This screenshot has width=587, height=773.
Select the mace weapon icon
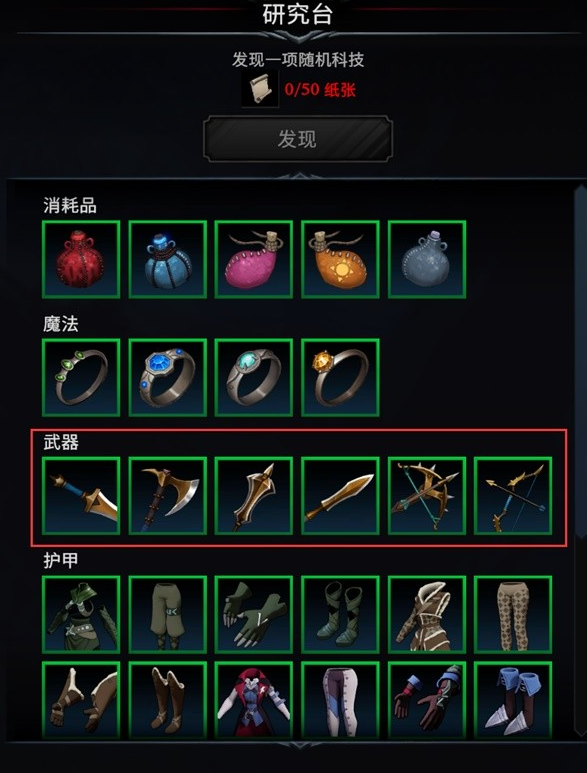click(254, 496)
